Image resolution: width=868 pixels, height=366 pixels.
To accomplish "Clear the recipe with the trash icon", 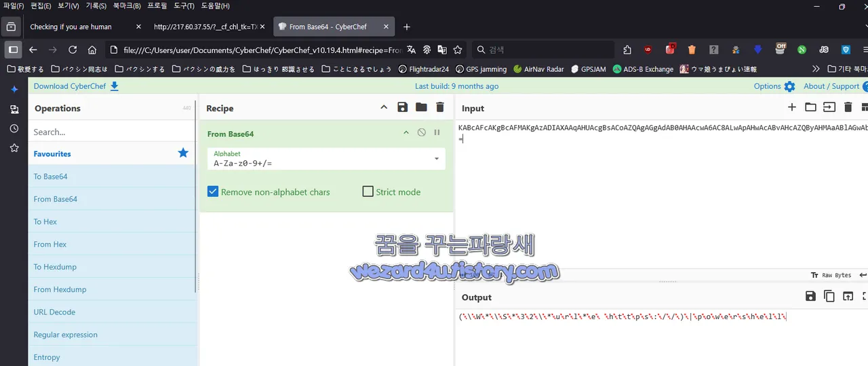I will (440, 107).
